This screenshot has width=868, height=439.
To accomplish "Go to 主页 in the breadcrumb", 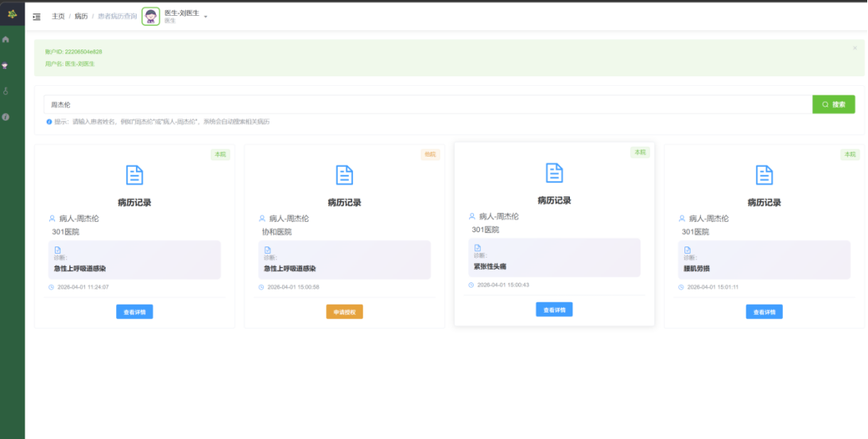I will pos(58,17).
